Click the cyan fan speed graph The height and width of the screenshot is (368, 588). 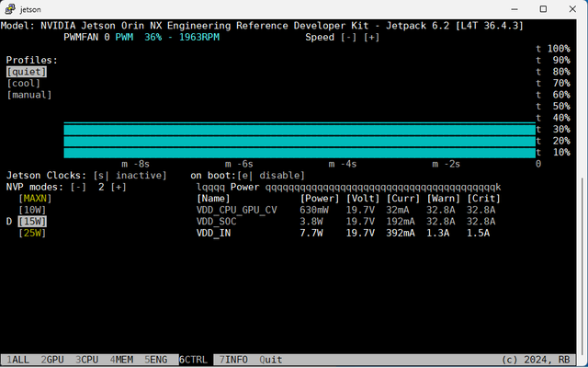click(299, 141)
